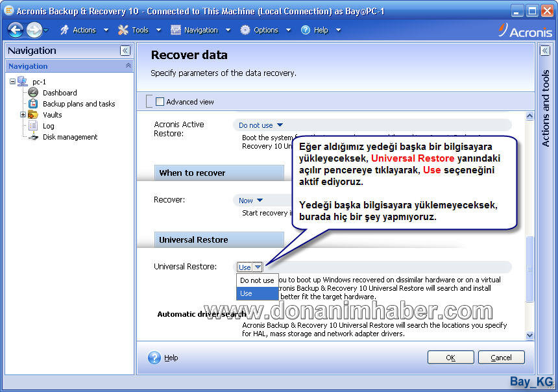Click the Dashboard gauge icon
Screen dimensions: 558x392
pyautogui.click(x=33, y=93)
